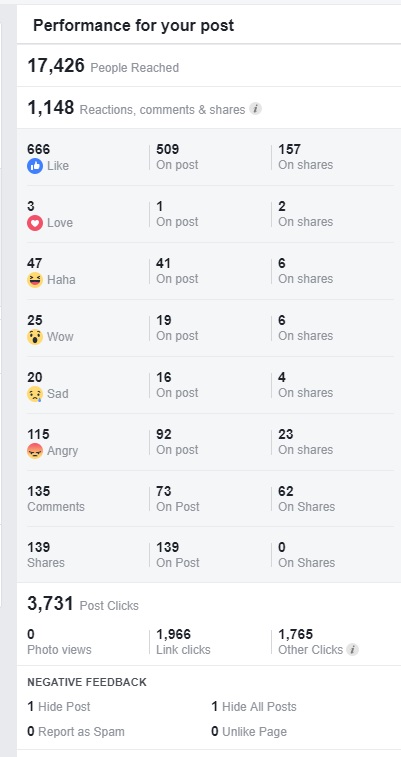Click the 139 Shares total

(x=46, y=555)
